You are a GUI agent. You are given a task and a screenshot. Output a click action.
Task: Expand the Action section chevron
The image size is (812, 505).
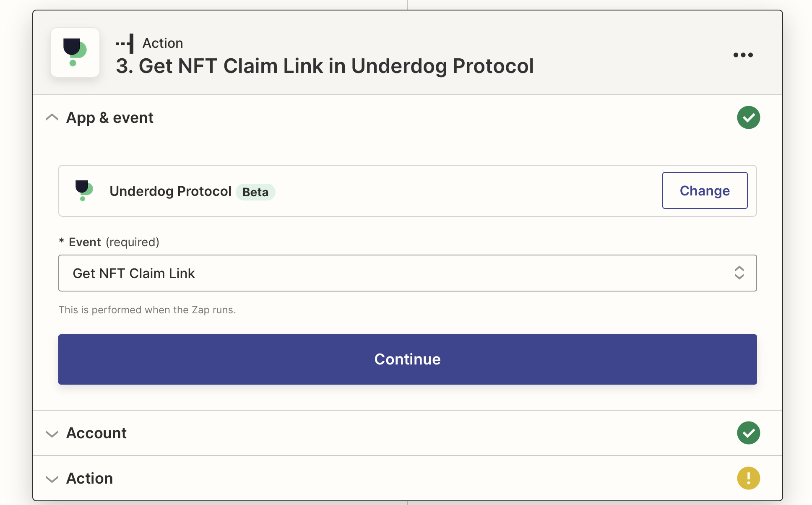tap(52, 479)
